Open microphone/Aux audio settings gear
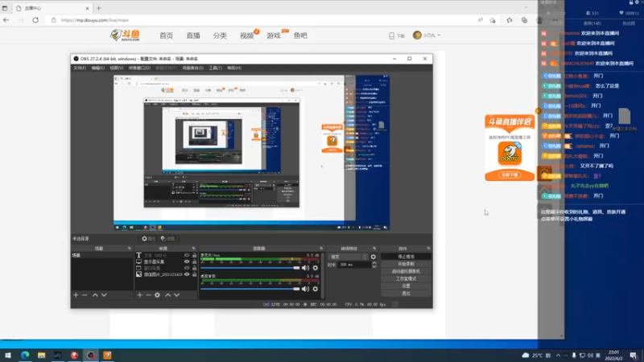This screenshot has height=362, width=644. 316,268
